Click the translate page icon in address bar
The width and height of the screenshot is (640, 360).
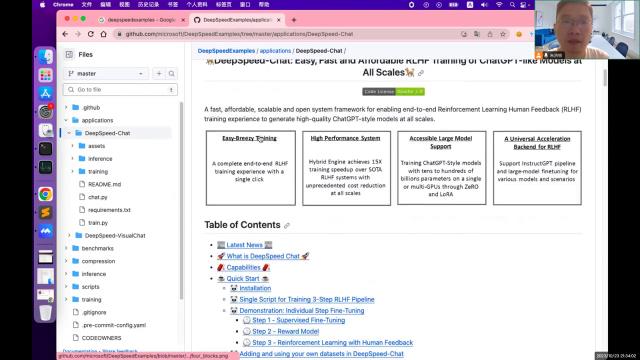477,34
